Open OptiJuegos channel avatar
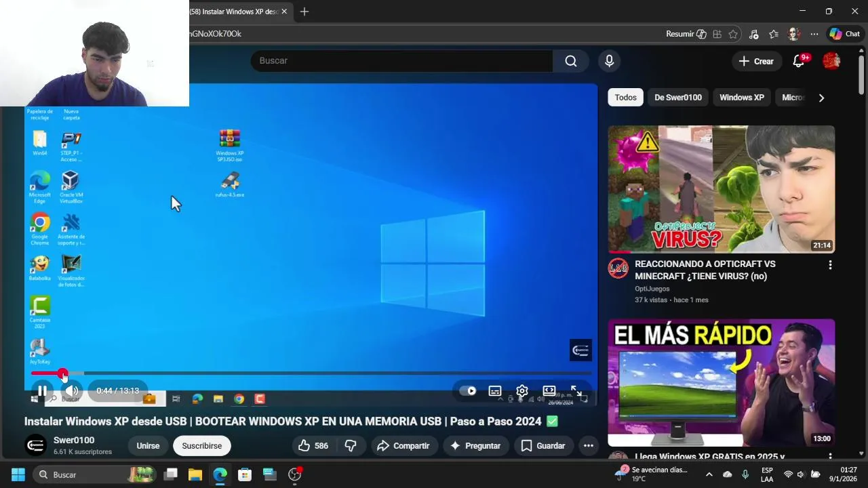This screenshot has height=488, width=868. [618, 268]
